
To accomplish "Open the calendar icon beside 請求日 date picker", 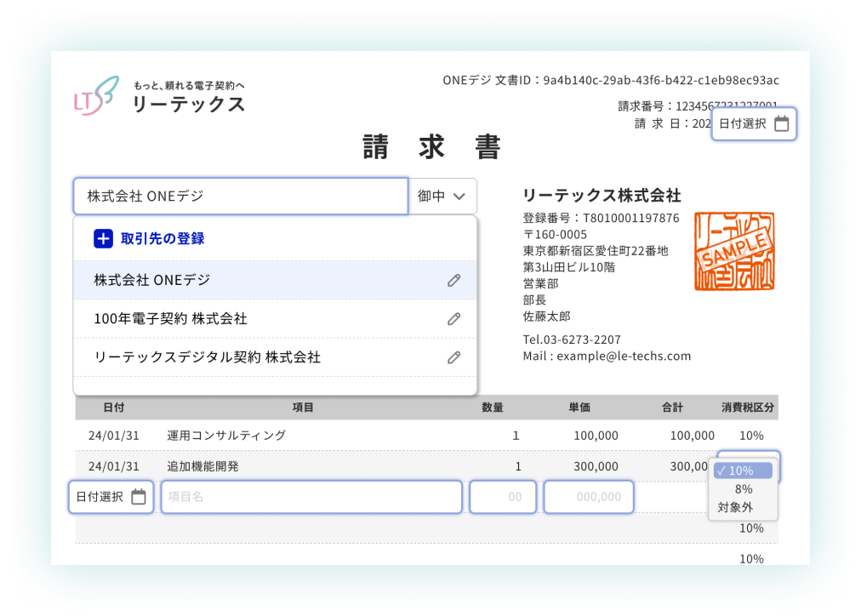I will (781, 123).
